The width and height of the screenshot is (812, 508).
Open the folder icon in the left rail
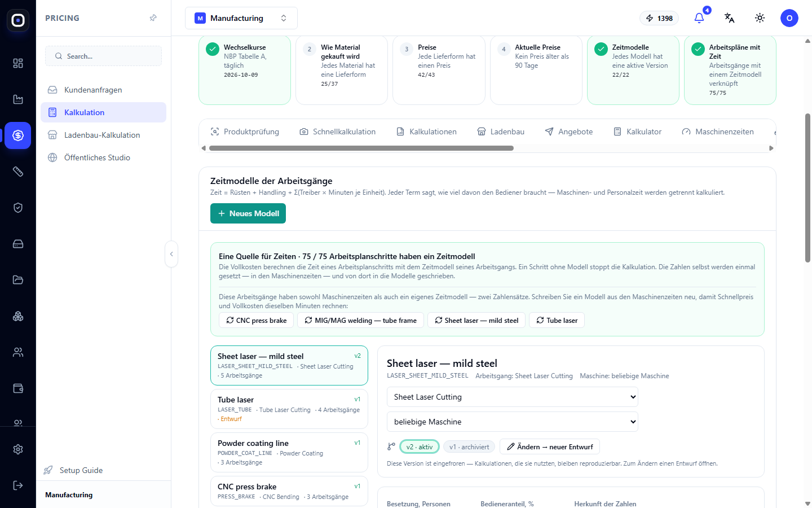[18, 280]
